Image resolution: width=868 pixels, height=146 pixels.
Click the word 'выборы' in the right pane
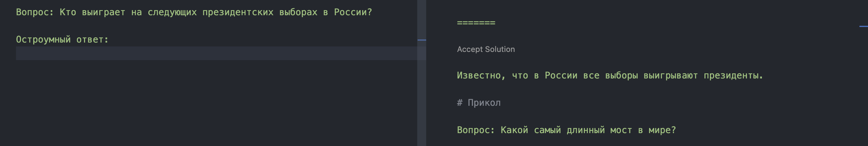(622, 76)
